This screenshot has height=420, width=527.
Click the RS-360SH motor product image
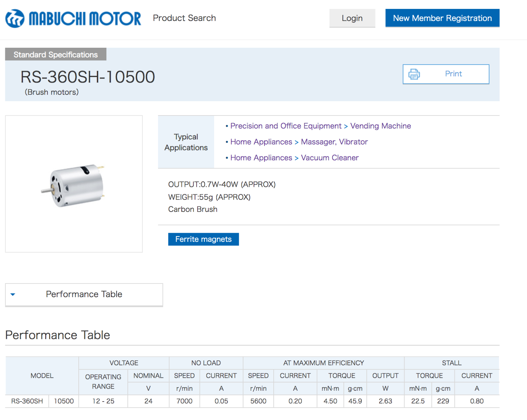[x=73, y=185]
